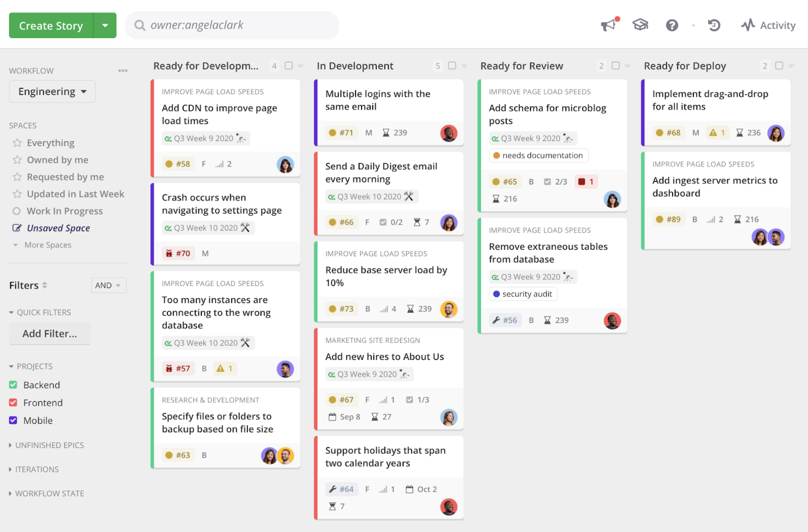Click the blue security audit label
Screen dimensions: 808x532
pos(523,294)
